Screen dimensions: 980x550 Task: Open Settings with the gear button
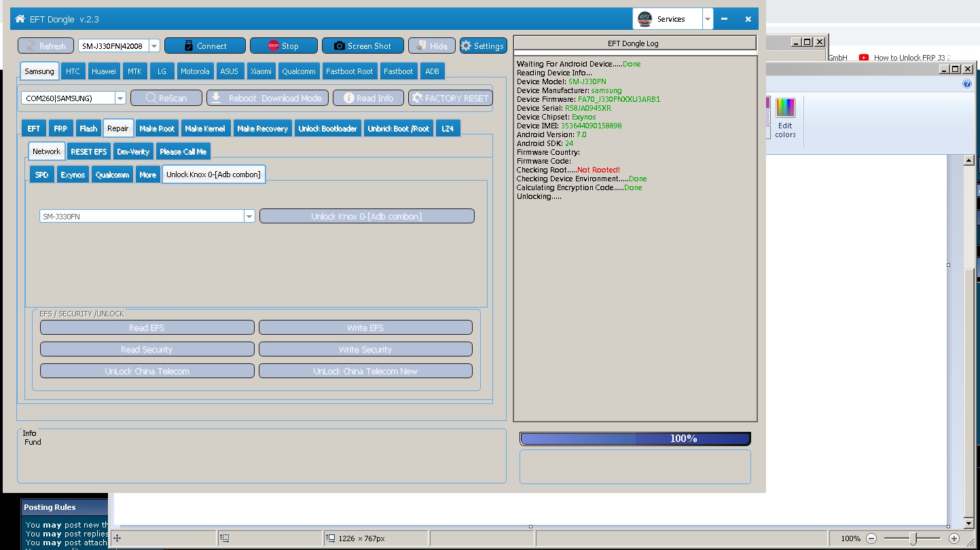484,45
